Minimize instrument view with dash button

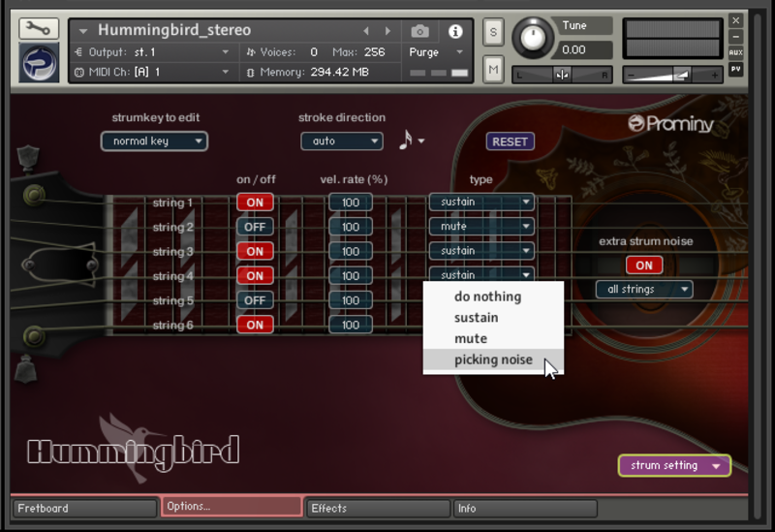(x=735, y=37)
